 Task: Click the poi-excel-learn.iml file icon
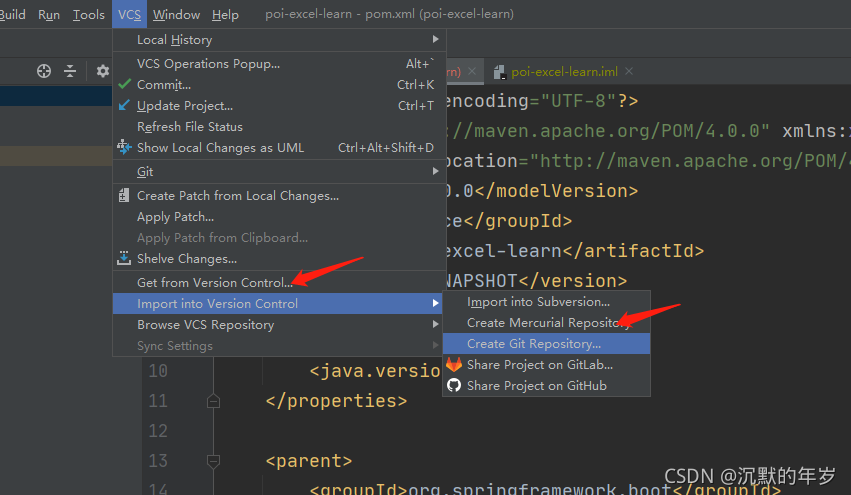[x=499, y=72]
